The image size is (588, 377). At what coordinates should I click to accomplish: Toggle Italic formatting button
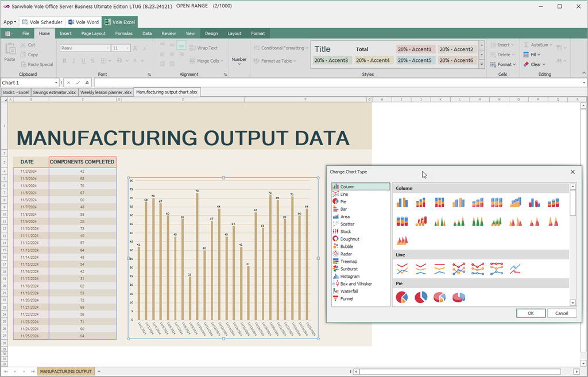[74, 61]
